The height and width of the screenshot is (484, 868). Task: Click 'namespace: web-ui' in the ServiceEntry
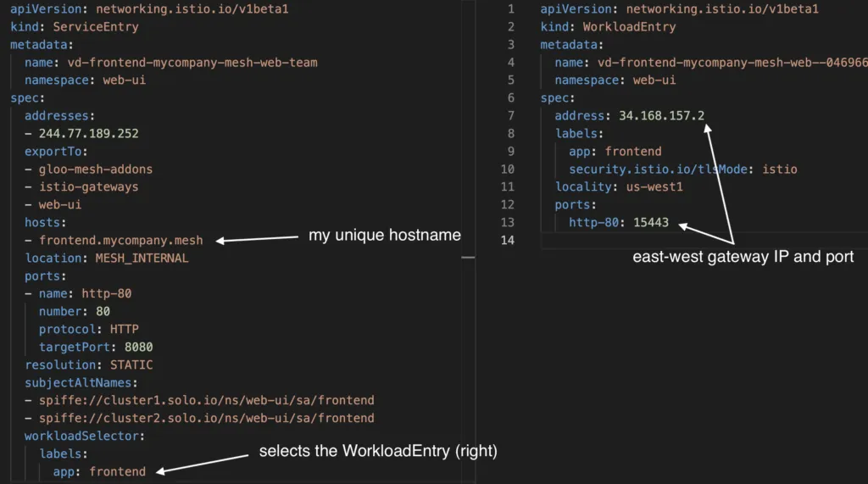pos(85,81)
